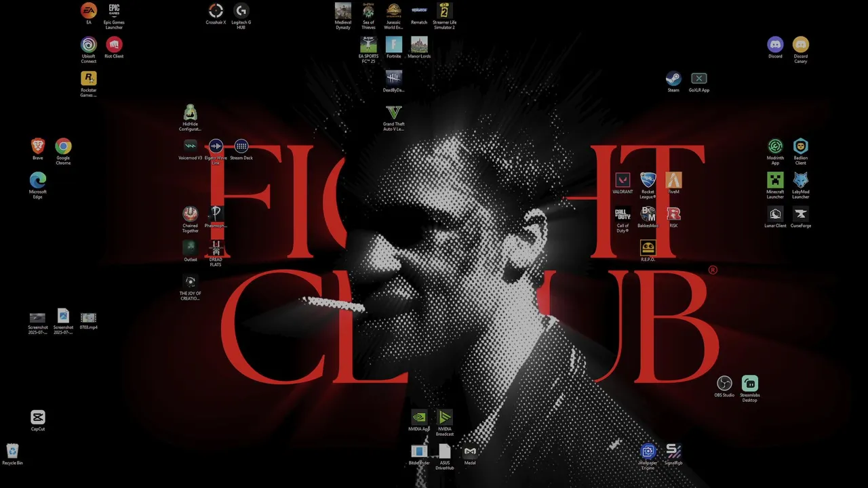Open the Steam shortcut
The width and height of the screenshot is (868, 488).
pyautogui.click(x=673, y=79)
